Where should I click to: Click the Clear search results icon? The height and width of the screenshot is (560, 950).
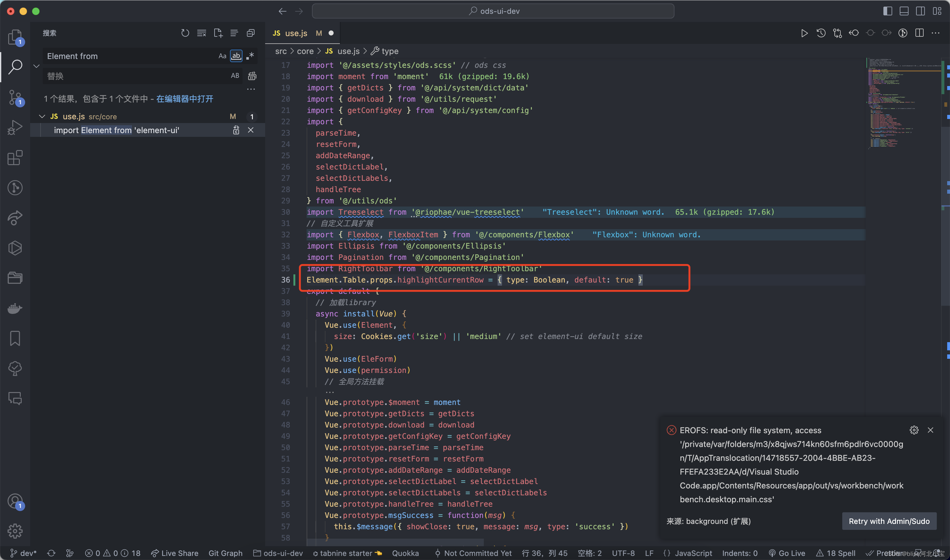(x=202, y=33)
